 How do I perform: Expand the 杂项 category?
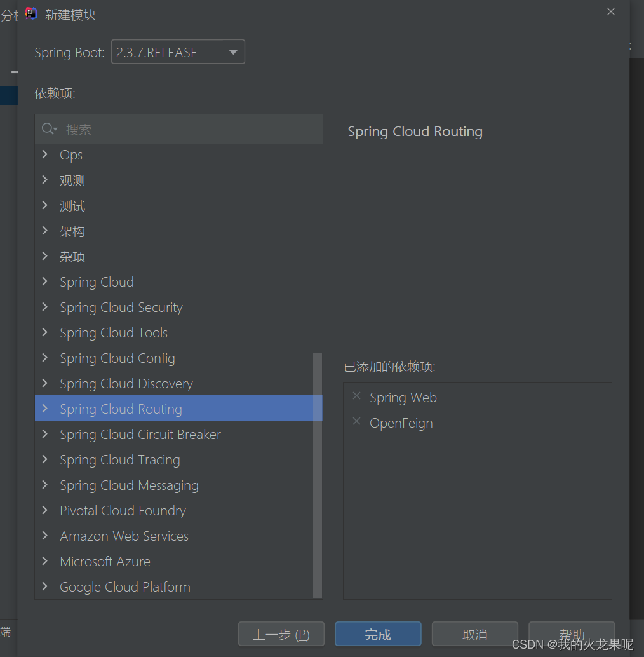click(45, 256)
